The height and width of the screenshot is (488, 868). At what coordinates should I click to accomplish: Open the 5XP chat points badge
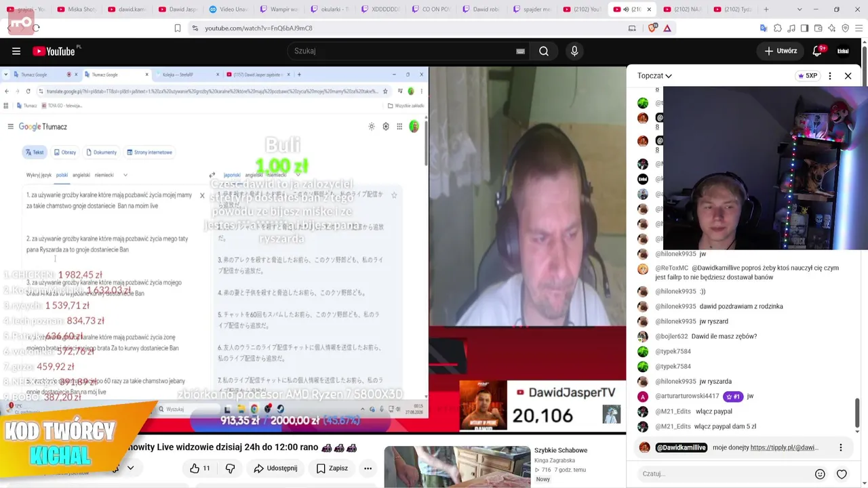[808, 76]
